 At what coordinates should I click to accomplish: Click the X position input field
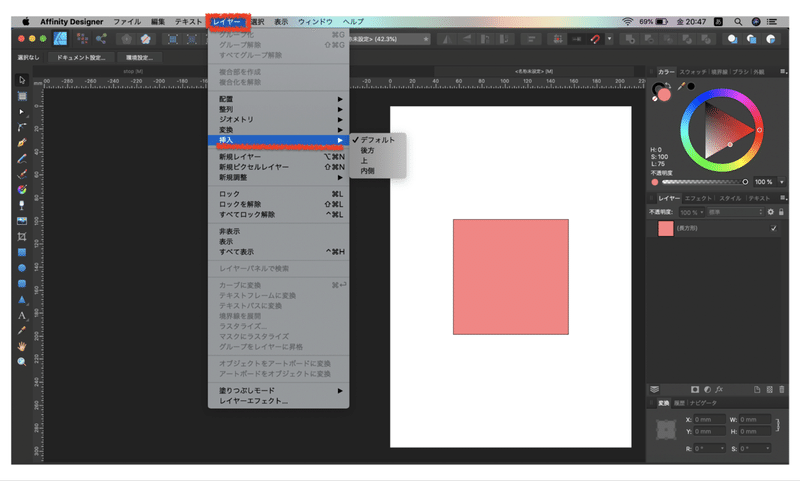pos(709,419)
